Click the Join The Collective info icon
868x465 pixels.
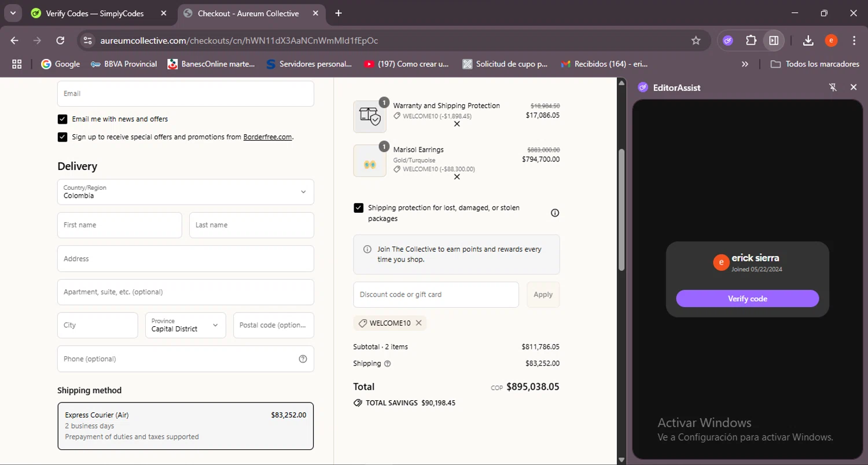click(367, 249)
